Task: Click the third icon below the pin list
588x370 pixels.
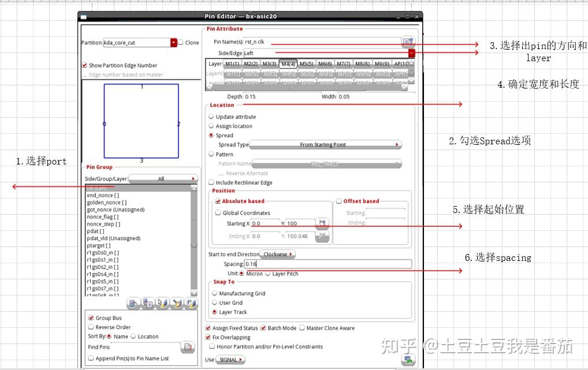Action: point(162,303)
